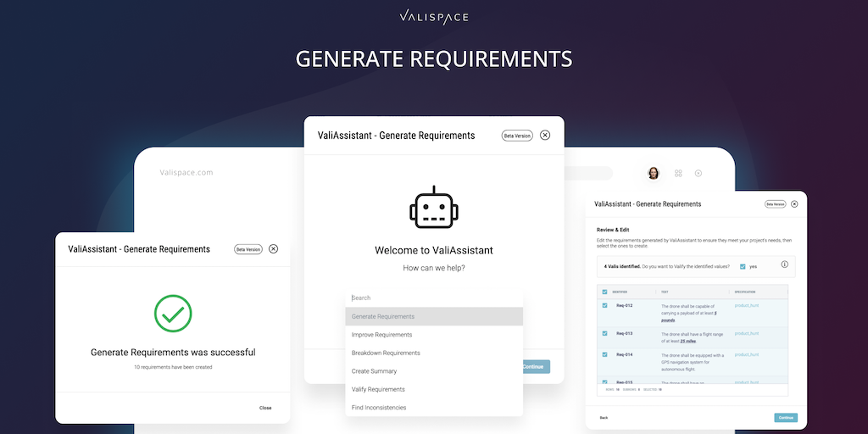Click GPS navigation requirement text in Req-014
Viewport: 868px width, 434px height.
tap(692, 362)
